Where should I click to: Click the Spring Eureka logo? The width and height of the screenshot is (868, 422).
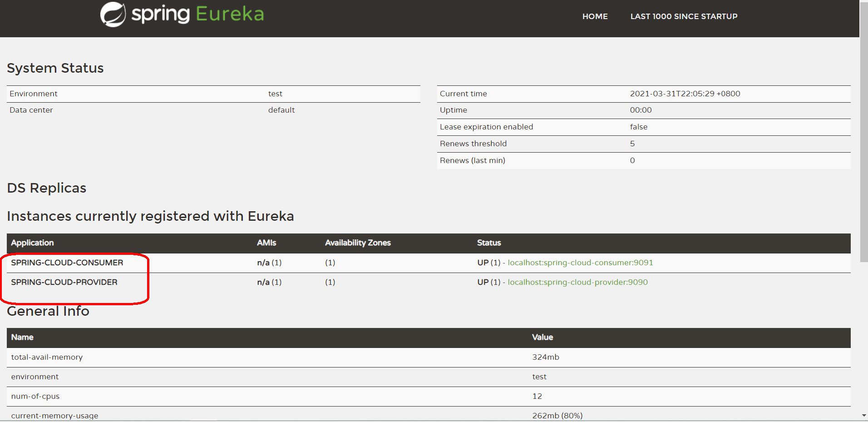click(182, 15)
